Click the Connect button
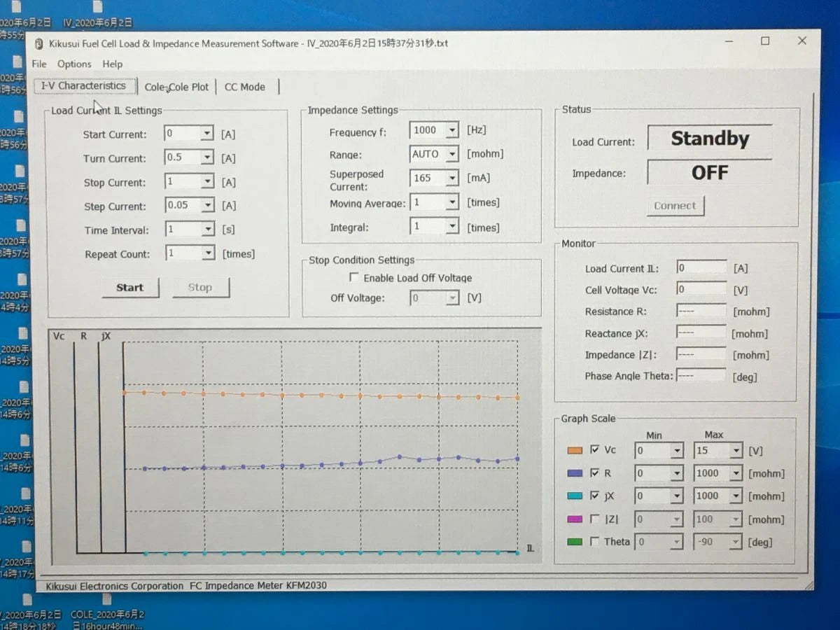The height and width of the screenshot is (630, 840). pos(675,206)
